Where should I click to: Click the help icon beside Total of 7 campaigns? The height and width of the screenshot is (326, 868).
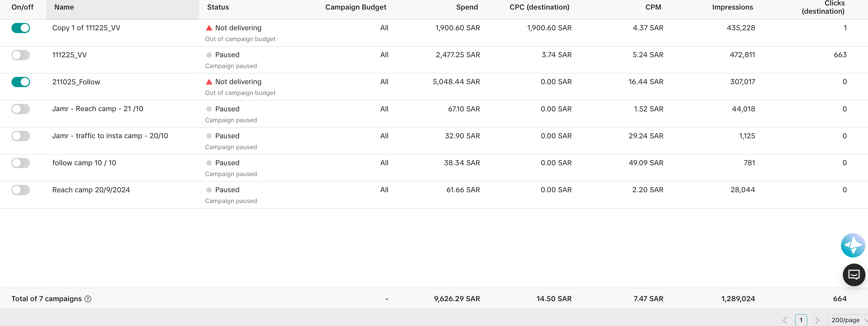(88, 299)
